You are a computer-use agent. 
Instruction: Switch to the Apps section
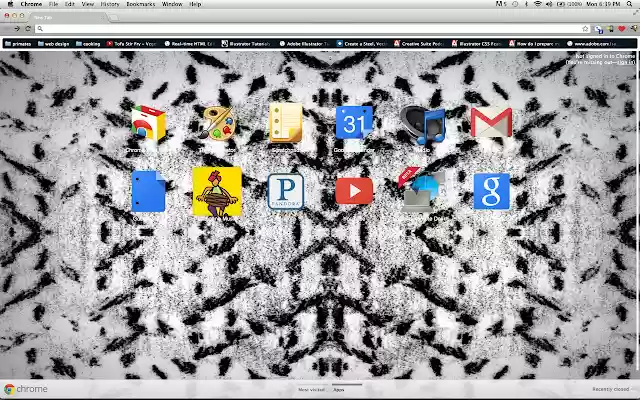pos(338,390)
